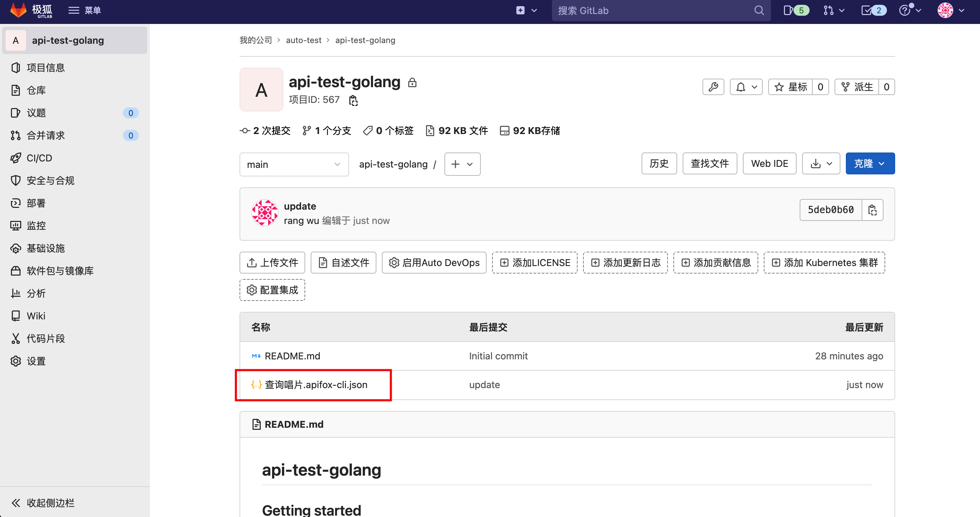The height and width of the screenshot is (517, 980).
Task: Open the 克隆 clone dropdown
Action: (x=870, y=163)
